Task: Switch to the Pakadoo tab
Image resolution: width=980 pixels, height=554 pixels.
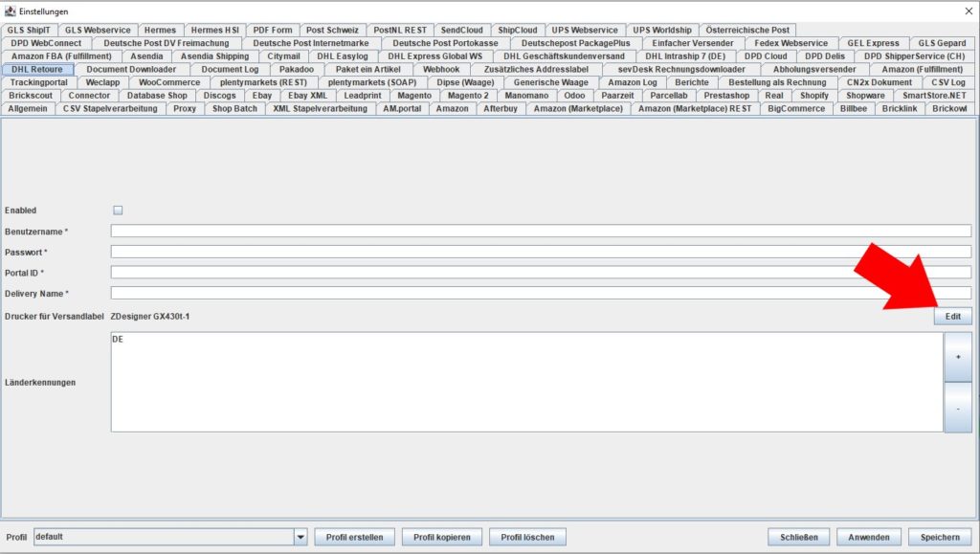Action: [297, 69]
